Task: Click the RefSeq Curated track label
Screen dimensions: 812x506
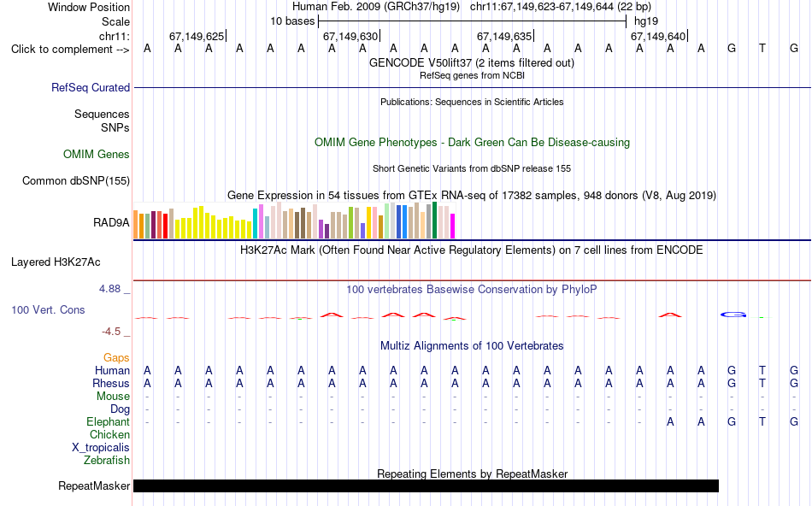Action: tap(90, 87)
